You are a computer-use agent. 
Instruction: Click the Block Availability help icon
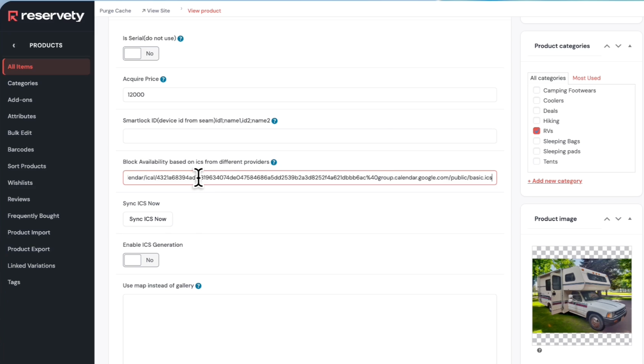pyautogui.click(x=274, y=162)
